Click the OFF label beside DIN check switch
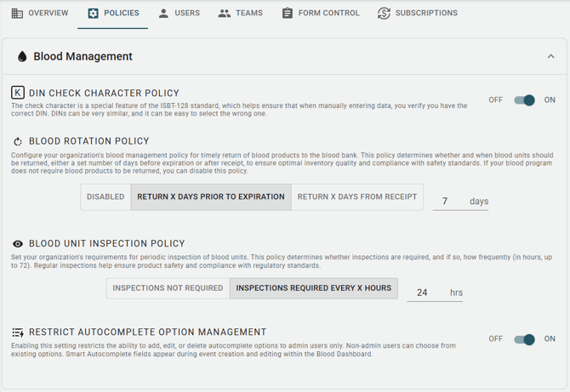Viewport: 570px width, 392px height. coord(495,99)
